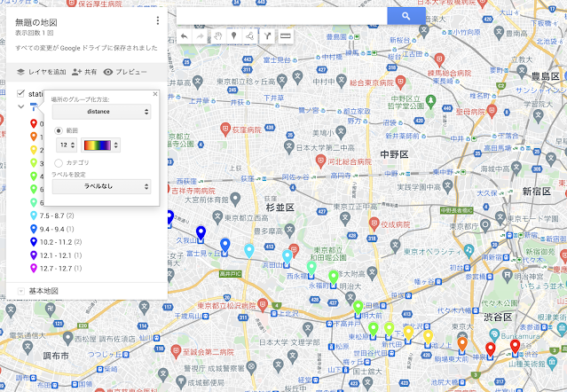Click the blue search button

click(406, 16)
